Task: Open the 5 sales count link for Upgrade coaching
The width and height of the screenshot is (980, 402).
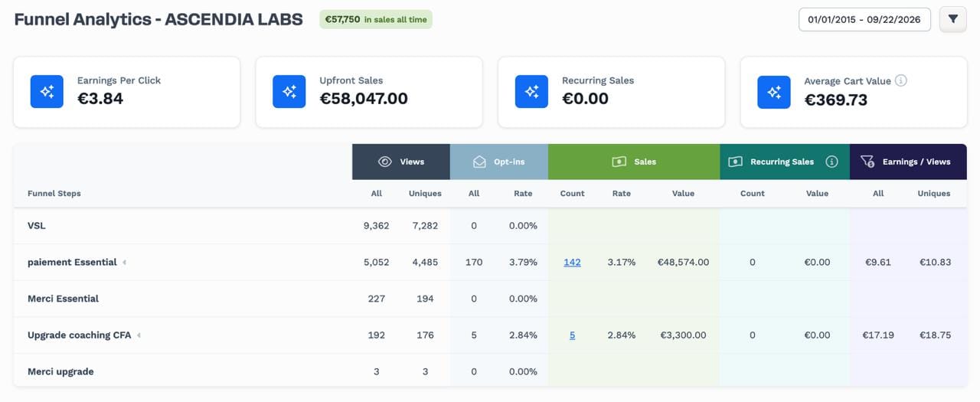Action: 572,335
